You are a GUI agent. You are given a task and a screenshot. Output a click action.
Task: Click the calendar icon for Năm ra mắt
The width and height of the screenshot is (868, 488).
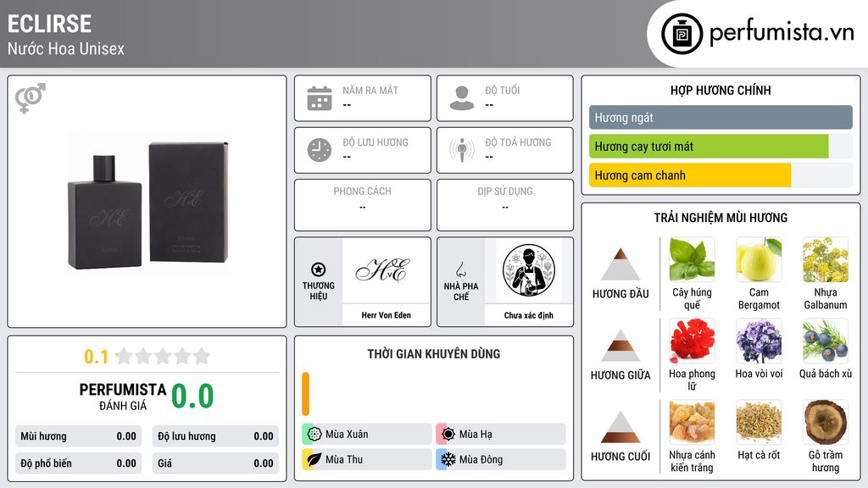(x=320, y=98)
